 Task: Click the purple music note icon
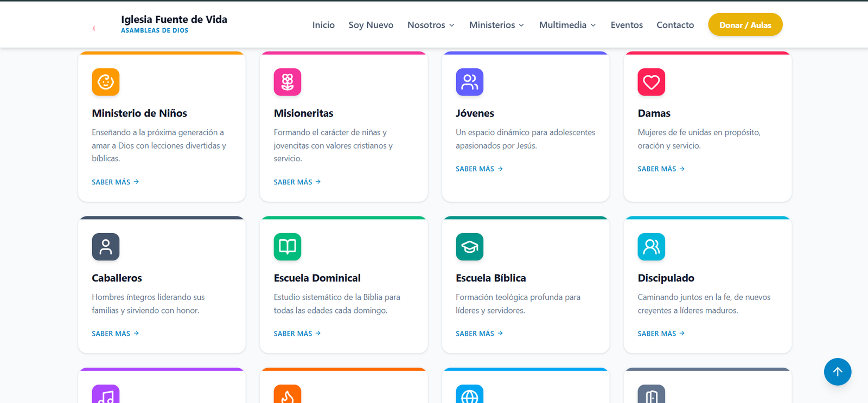(x=106, y=394)
